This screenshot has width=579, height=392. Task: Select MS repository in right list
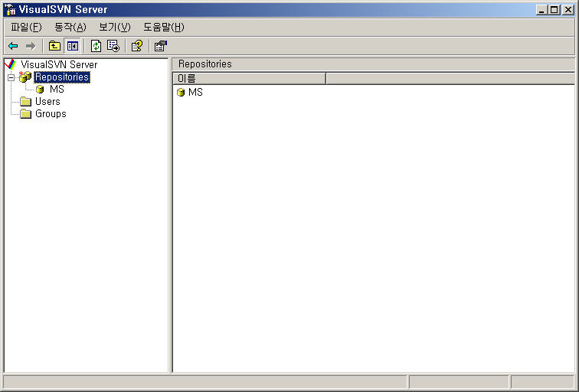click(195, 93)
